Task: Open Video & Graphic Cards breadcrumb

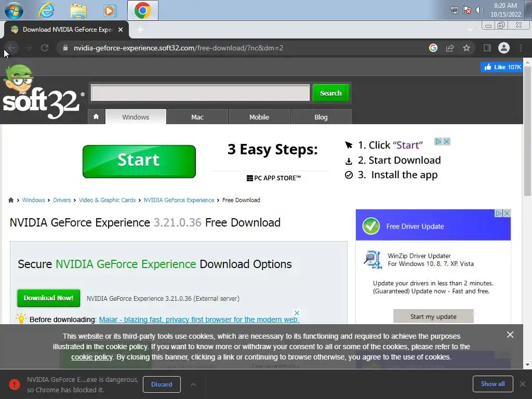Action: click(107, 200)
